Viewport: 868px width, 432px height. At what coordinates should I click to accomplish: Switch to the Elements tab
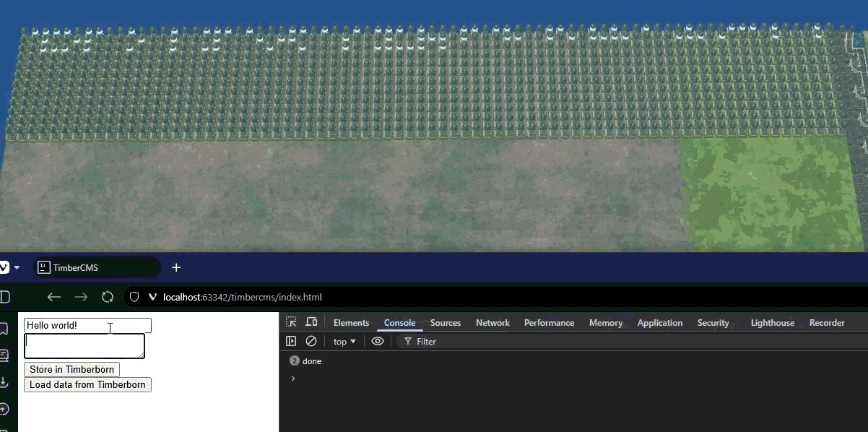coord(351,323)
